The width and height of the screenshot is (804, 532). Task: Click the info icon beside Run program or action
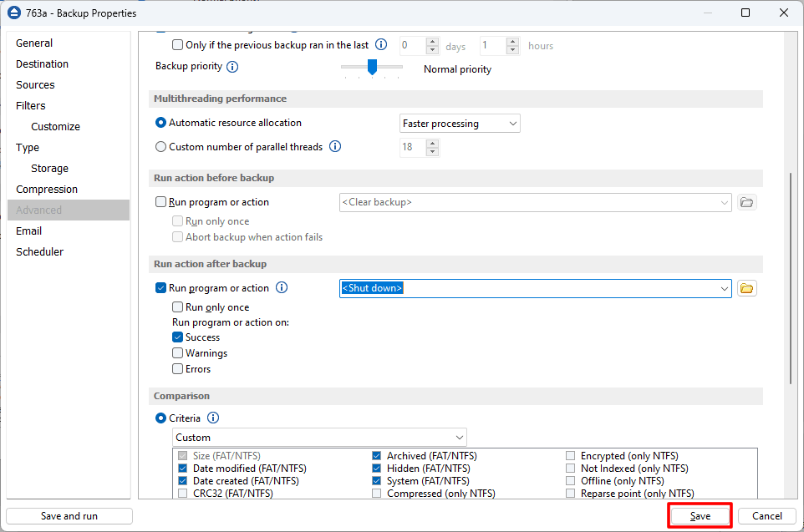pyautogui.click(x=282, y=287)
